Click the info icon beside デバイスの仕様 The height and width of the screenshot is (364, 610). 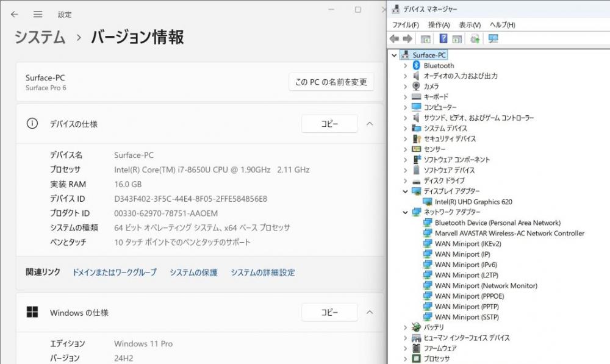pos(32,124)
